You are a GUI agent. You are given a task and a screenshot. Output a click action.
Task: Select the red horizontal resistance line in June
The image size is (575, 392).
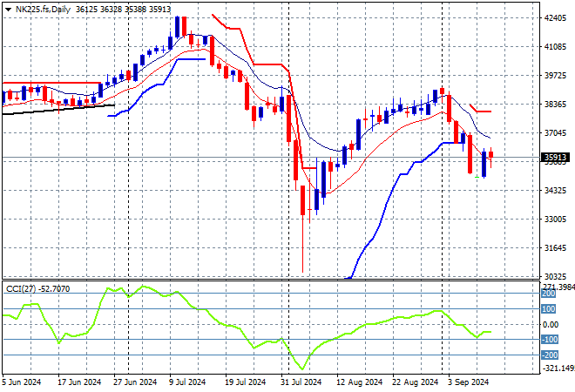[x=52, y=84]
